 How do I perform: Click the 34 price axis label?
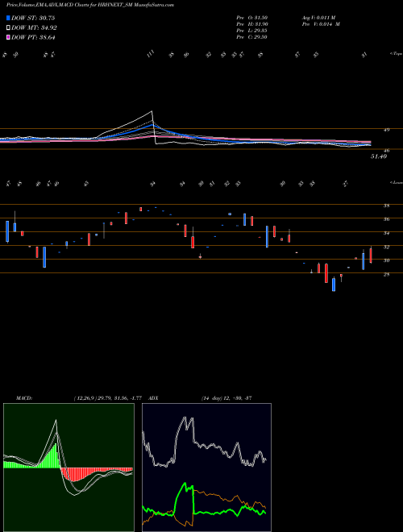386,233
